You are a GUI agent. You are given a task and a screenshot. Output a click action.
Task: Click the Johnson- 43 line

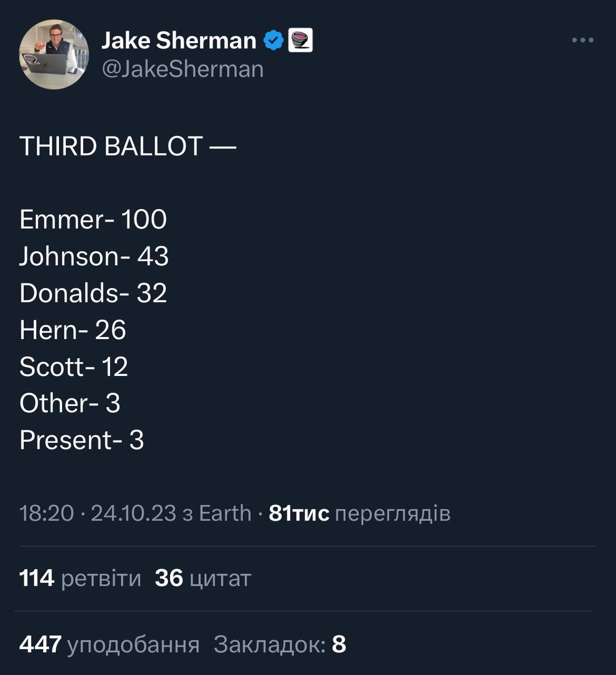pos(94,256)
